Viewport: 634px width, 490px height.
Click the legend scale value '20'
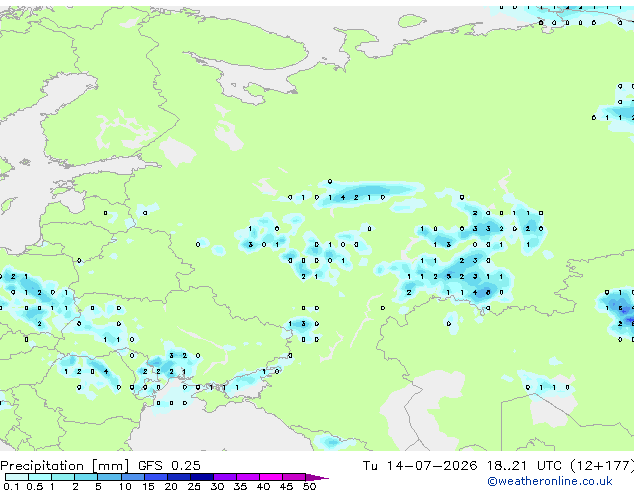pos(171,486)
